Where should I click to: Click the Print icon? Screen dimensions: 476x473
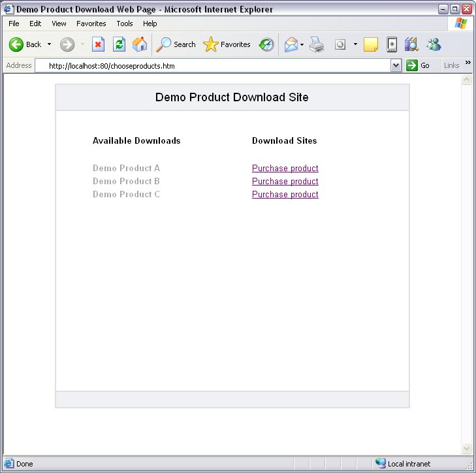(317, 44)
